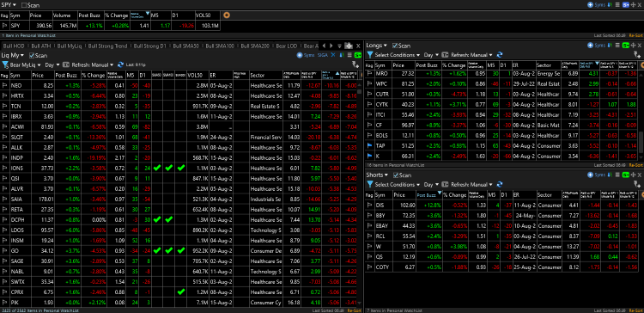Click the refresh arrows icon in Shorts panel
This screenshot has height=313, width=644.
click(500, 185)
